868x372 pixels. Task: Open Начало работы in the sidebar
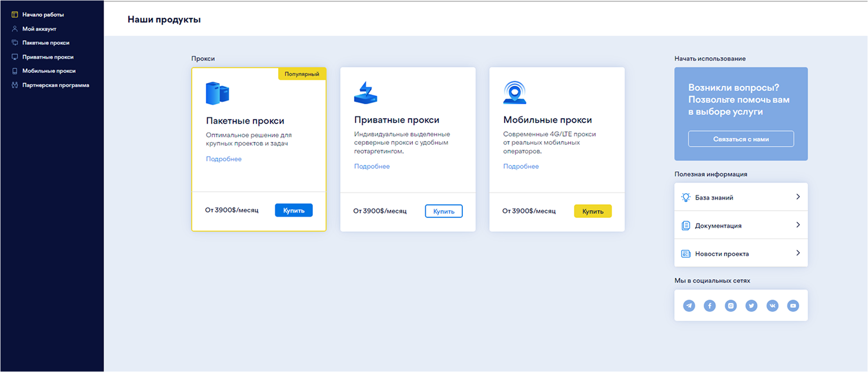42,15
